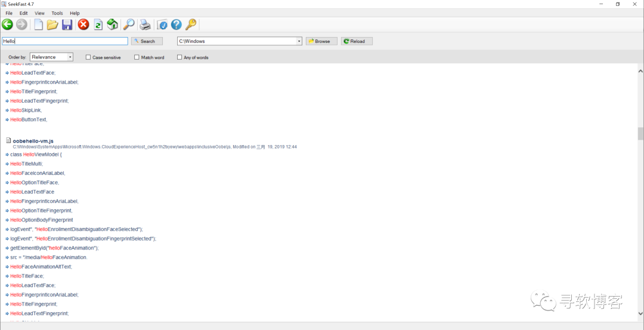Select result 'getElementById("helloFaceAnimation");'

click(55, 248)
